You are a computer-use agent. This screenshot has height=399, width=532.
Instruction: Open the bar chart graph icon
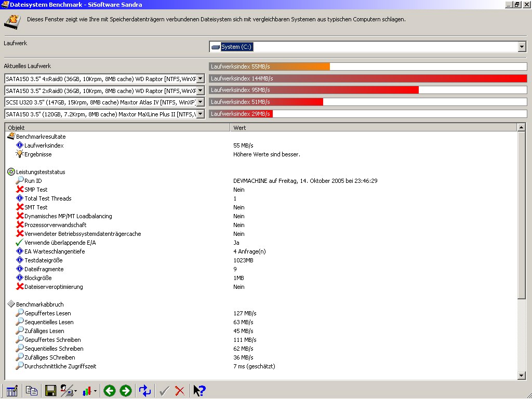(87, 391)
